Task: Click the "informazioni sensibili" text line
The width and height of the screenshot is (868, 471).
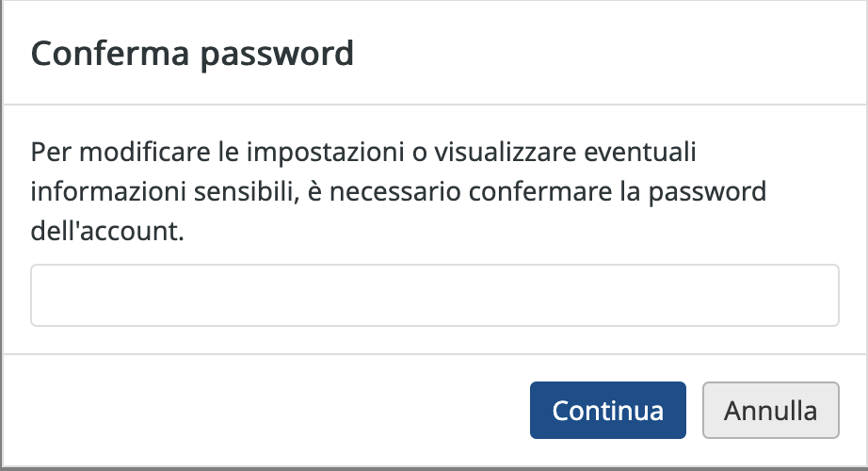Action: [x=165, y=192]
